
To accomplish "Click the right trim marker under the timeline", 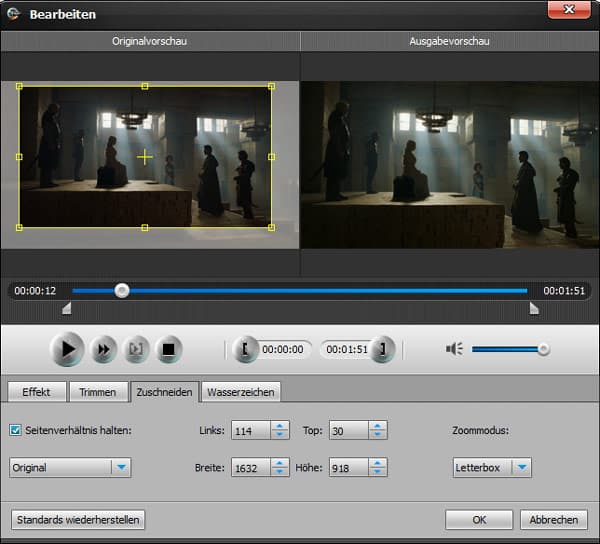I will [534, 308].
